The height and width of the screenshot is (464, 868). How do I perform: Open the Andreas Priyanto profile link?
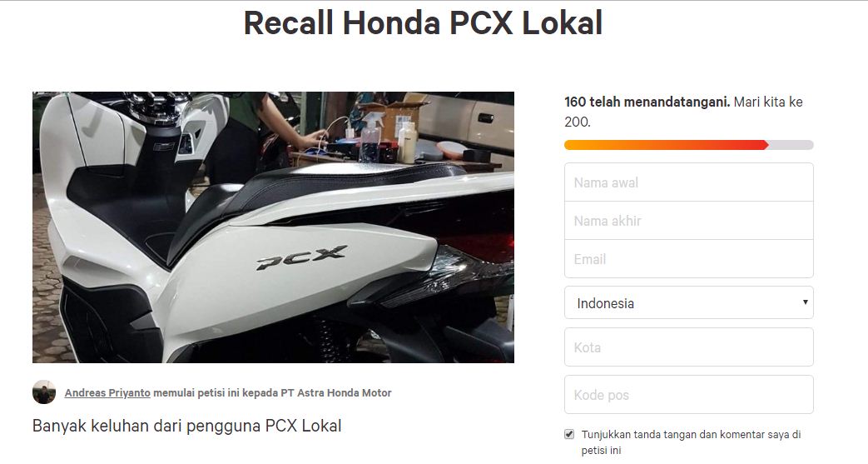(x=107, y=392)
